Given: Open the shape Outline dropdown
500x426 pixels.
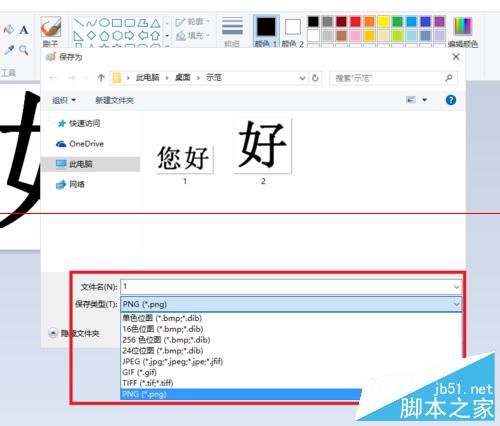Looking at the screenshot, I should [193, 22].
